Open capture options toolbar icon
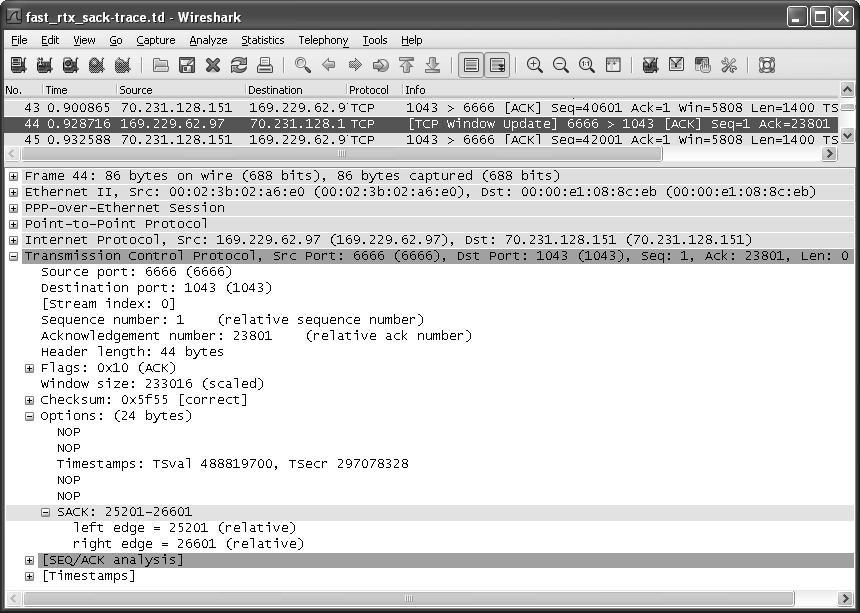This screenshot has height=613, width=860. pyautogui.click(x=44, y=65)
